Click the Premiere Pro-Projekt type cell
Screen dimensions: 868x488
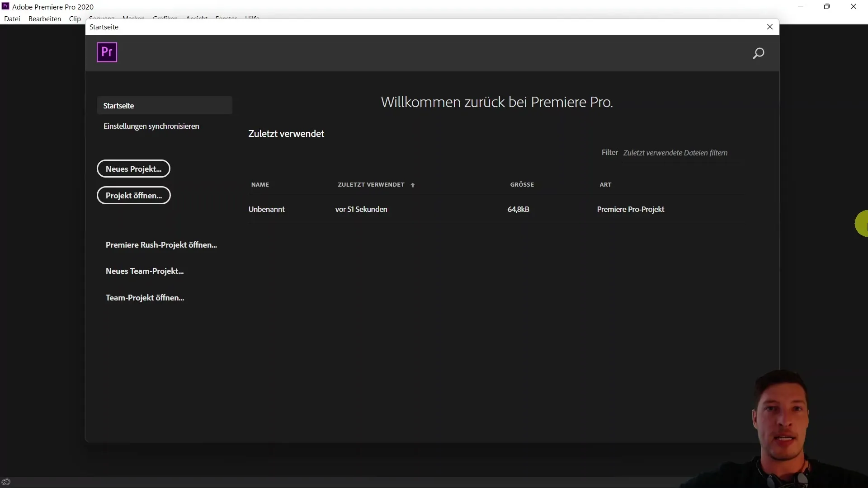click(x=630, y=209)
